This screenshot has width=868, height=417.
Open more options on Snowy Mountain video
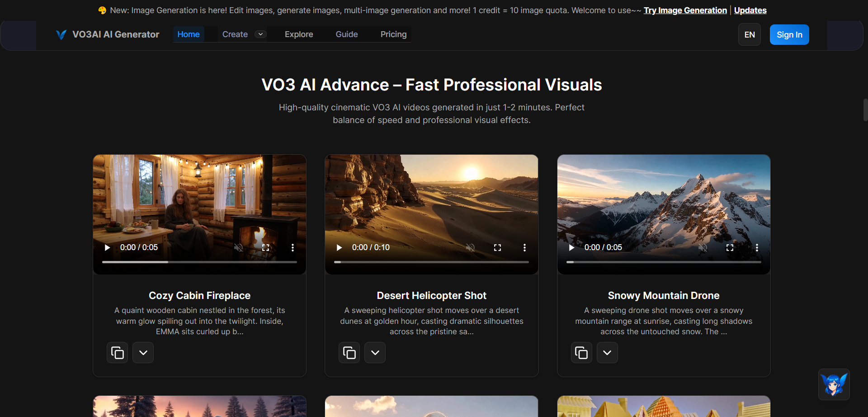click(757, 247)
